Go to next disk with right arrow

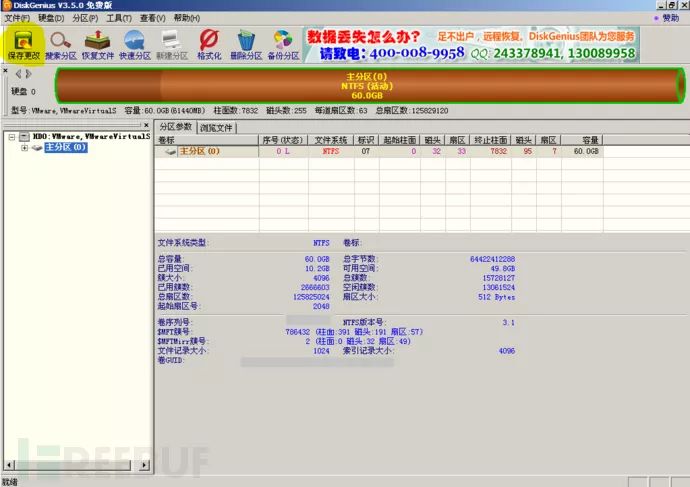point(29,74)
